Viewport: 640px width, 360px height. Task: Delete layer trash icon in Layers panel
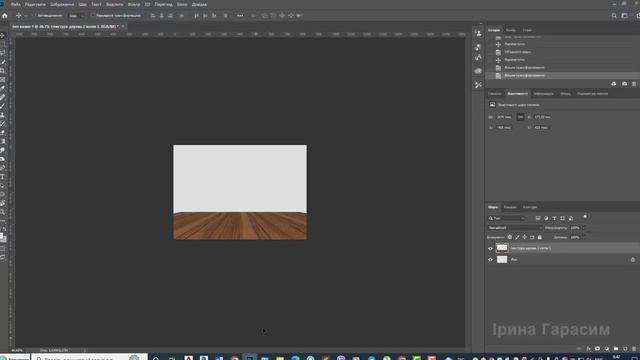click(x=634, y=349)
